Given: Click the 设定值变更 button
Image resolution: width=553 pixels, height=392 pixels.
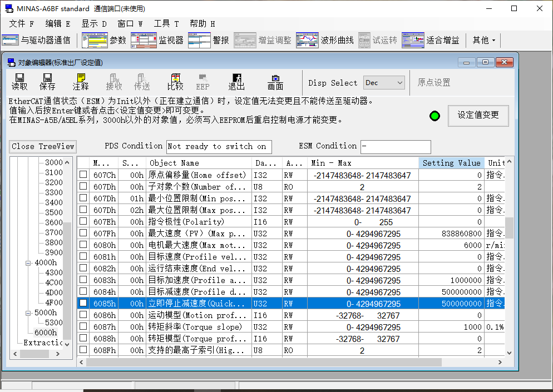Looking at the screenshot, I should (x=478, y=115).
